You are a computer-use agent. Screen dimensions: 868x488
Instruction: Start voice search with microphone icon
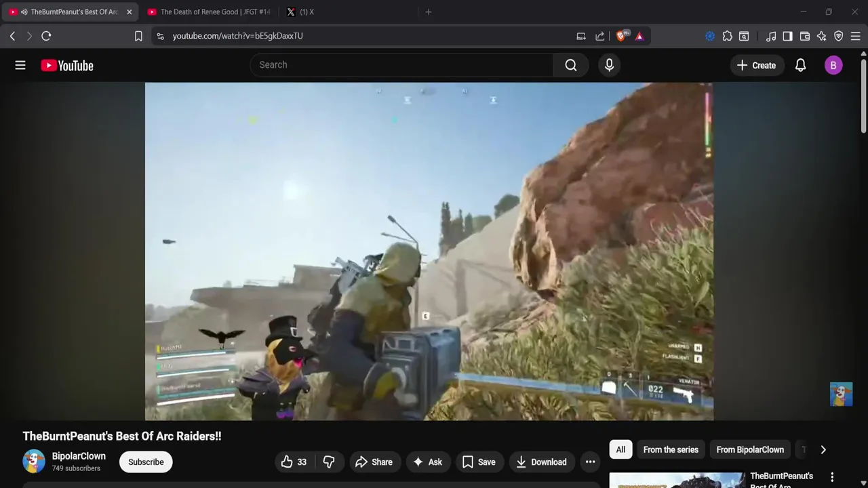609,65
